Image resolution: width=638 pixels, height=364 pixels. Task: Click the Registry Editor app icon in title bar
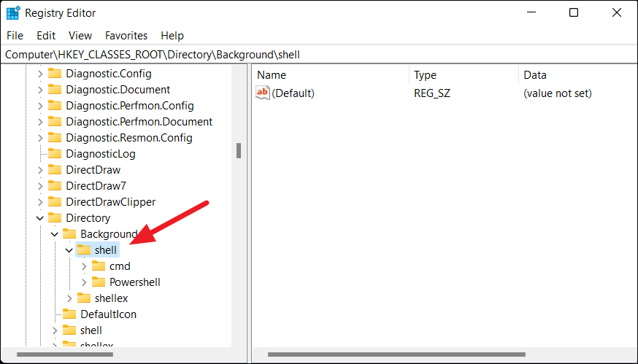pos(13,12)
